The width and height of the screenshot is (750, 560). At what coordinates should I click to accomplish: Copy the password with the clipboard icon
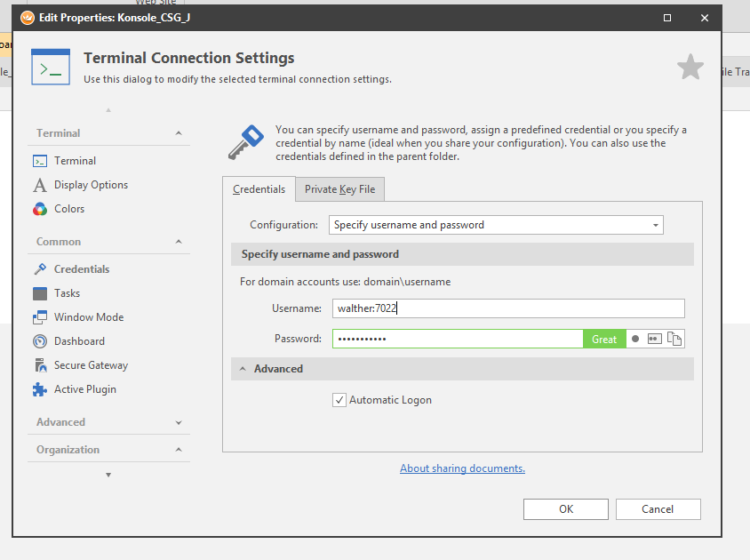pos(674,339)
